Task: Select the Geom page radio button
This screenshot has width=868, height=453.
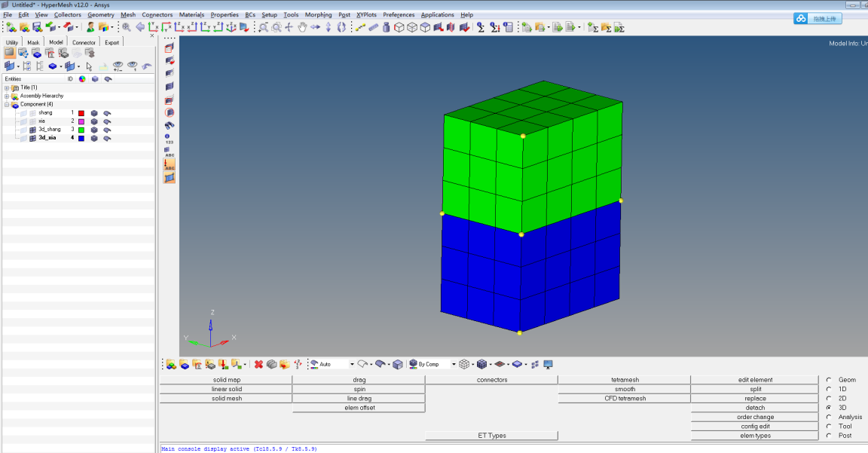Action: 829,380
